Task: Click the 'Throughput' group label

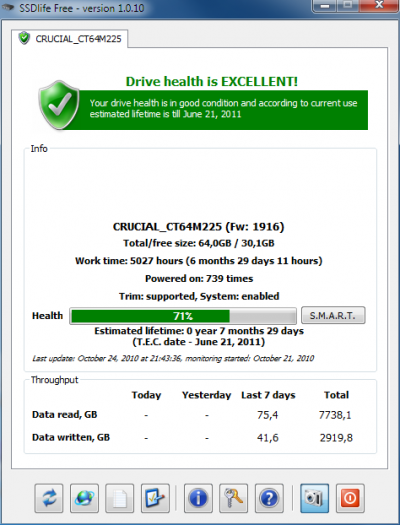Action: [55, 380]
